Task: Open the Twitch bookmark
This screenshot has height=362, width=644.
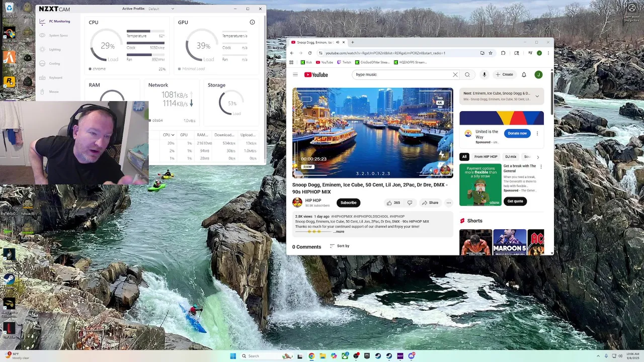Action: point(344,62)
